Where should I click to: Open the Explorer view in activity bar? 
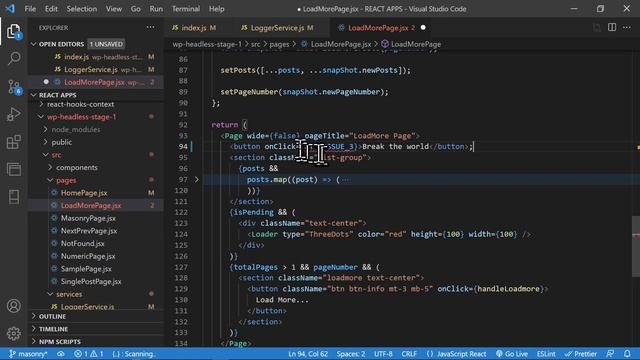tap(13, 31)
